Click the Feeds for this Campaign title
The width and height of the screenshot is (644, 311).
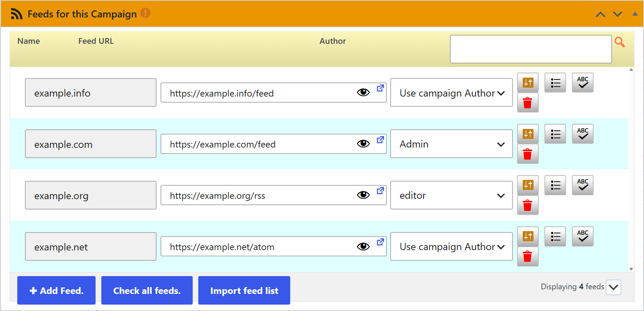point(82,14)
